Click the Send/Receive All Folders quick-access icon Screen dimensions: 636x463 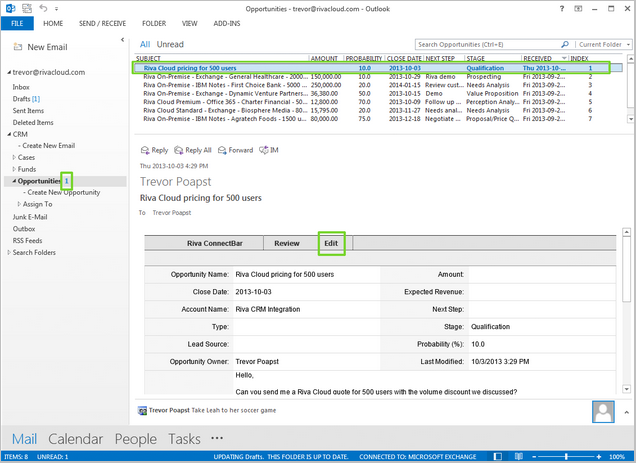tap(27, 8)
